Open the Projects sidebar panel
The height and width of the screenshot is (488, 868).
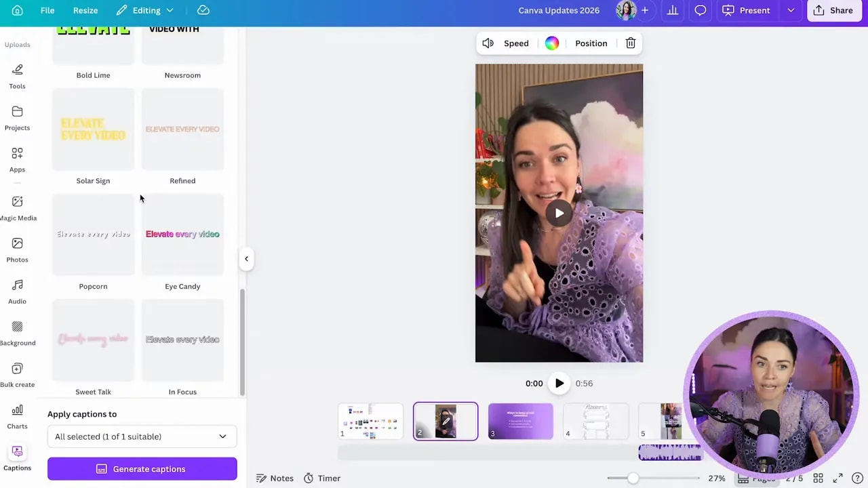click(x=17, y=118)
